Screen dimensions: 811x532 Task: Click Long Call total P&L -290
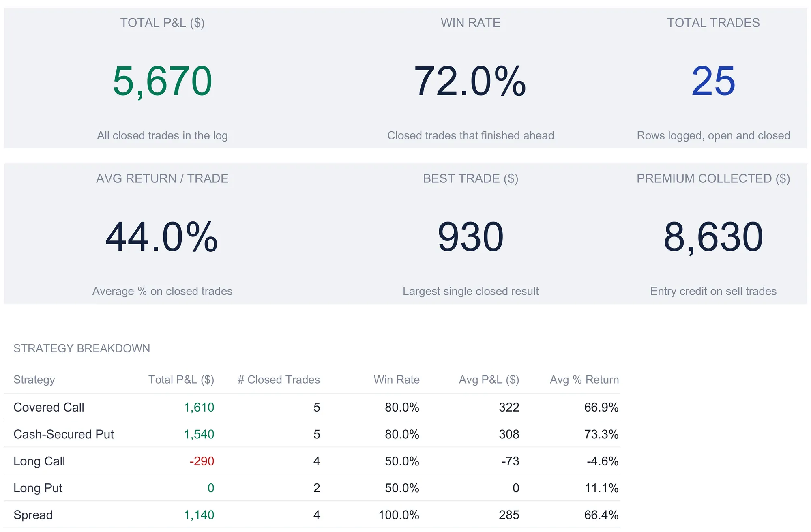pyautogui.click(x=202, y=461)
